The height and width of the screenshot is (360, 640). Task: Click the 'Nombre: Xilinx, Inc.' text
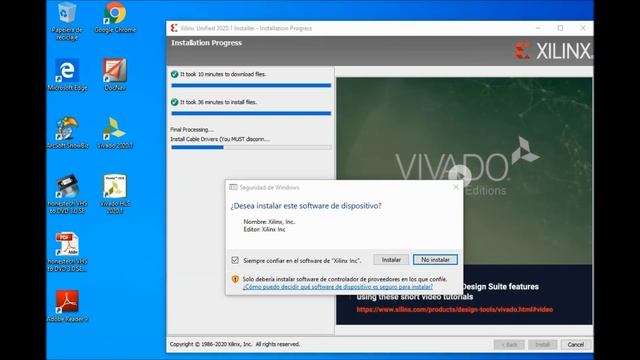[x=269, y=222]
